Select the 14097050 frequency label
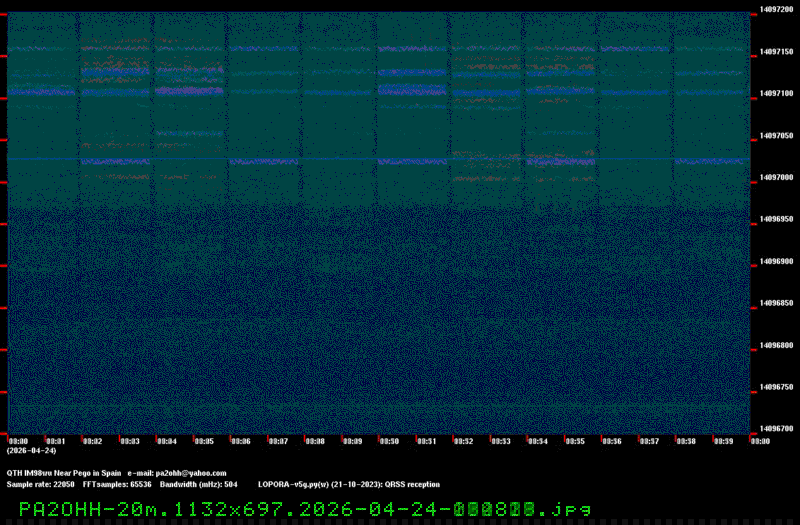 (x=777, y=136)
